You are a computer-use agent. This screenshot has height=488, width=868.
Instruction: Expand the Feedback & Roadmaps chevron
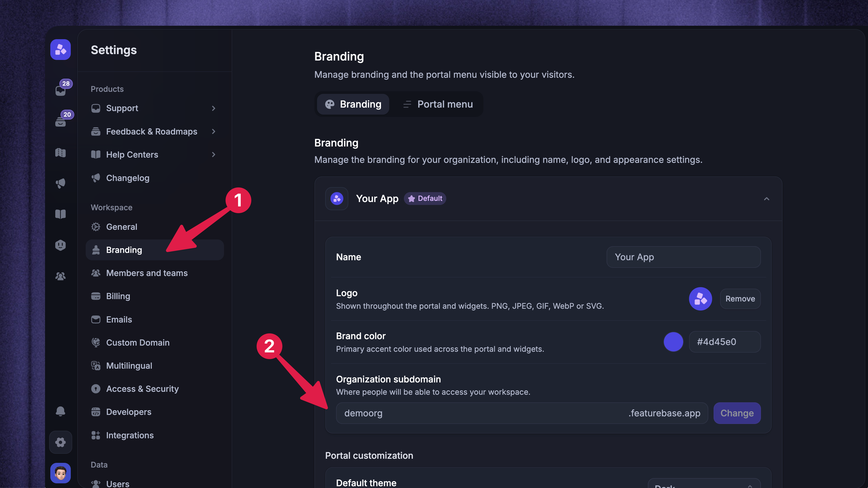[213, 131]
